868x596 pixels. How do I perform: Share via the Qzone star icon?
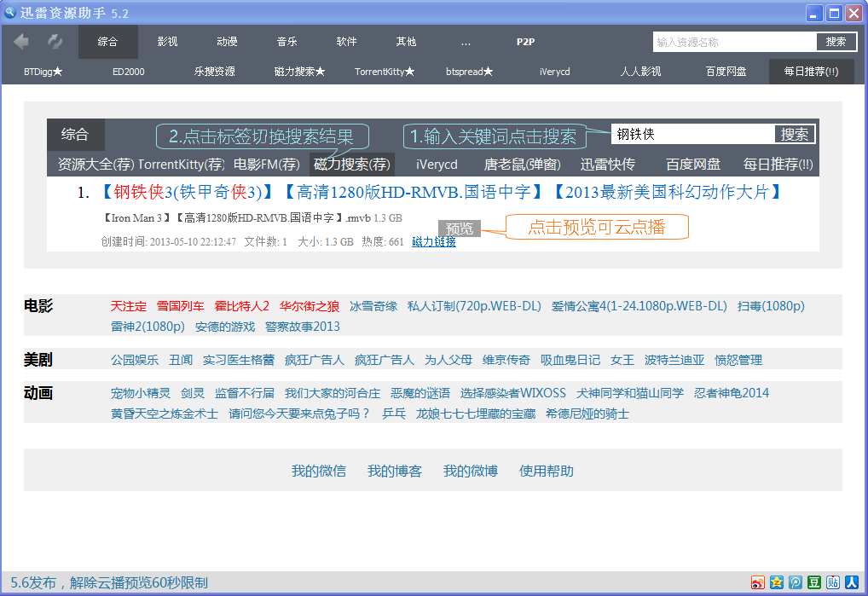point(777,582)
